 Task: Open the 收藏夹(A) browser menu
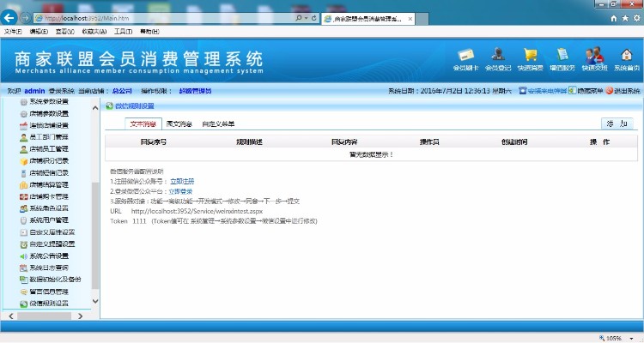(x=94, y=31)
